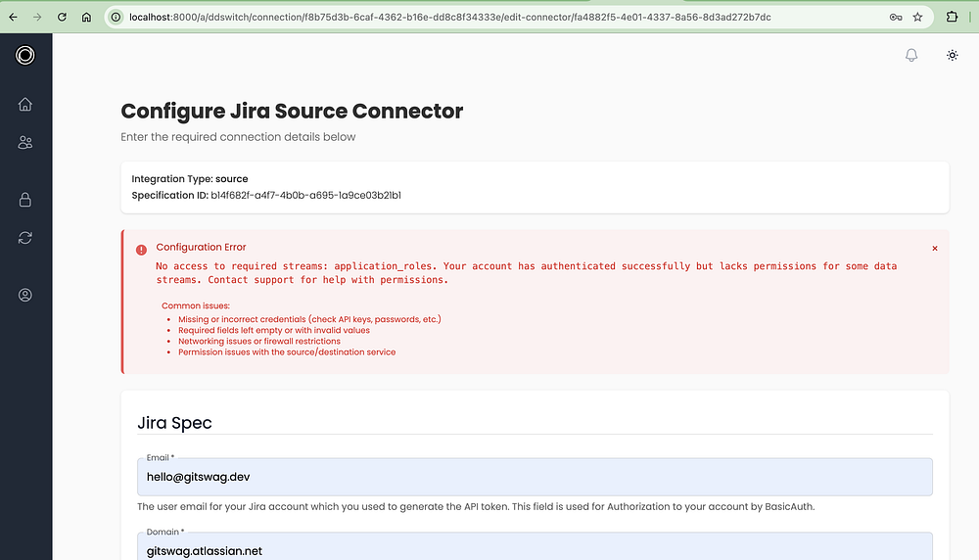
Task: Open the lock icon in sidebar
Action: click(x=25, y=200)
